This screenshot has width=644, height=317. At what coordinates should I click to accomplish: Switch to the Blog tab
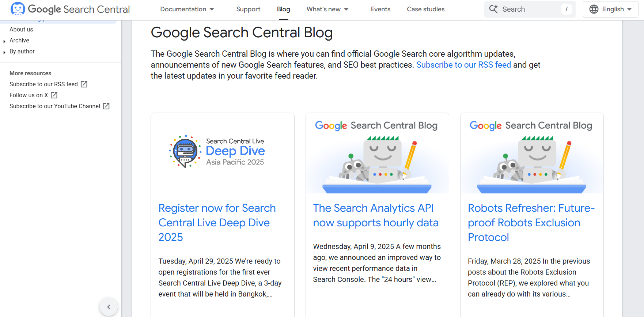coord(283,9)
